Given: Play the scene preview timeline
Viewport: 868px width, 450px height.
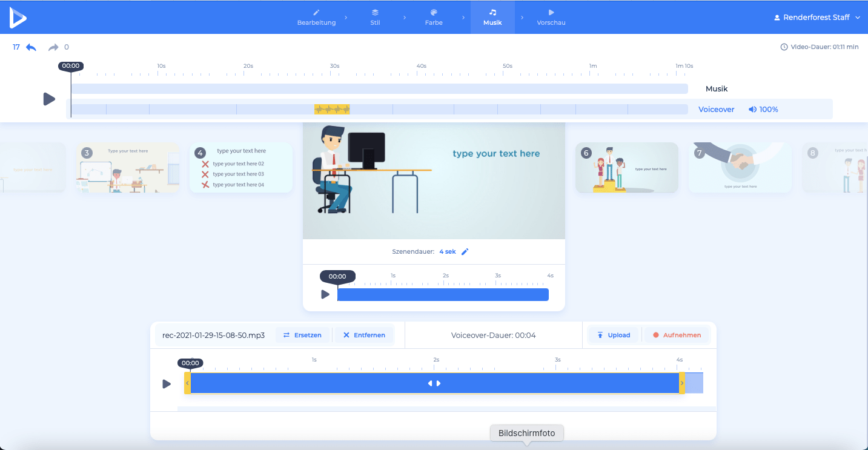Looking at the screenshot, I should (325, 294).
